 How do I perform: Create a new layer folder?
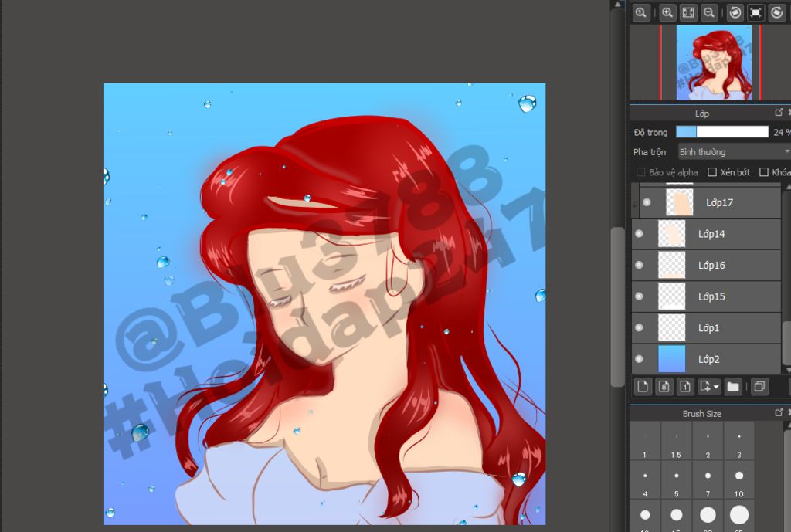(733, 387)
